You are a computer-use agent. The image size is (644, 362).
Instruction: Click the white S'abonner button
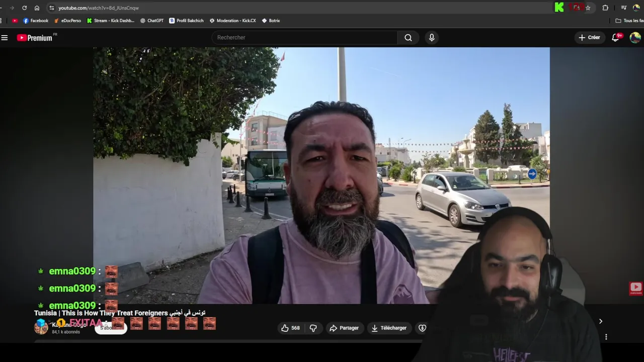pyautogui.click(x=111, y=328)
